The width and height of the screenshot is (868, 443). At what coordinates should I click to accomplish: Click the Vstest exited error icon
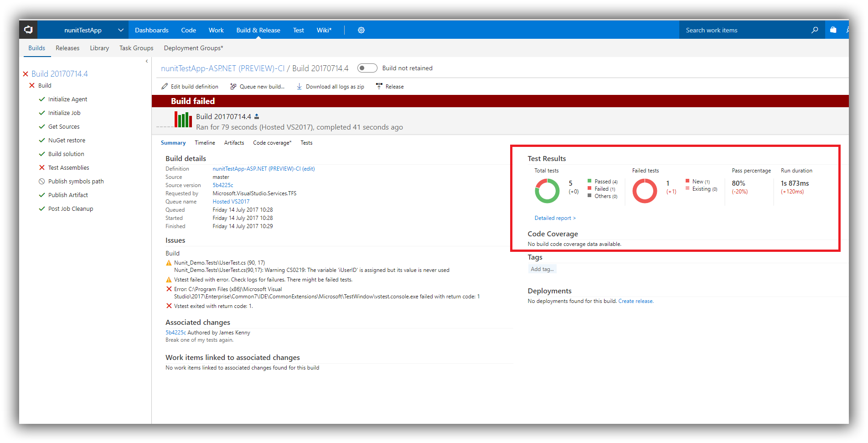[169, 306]
